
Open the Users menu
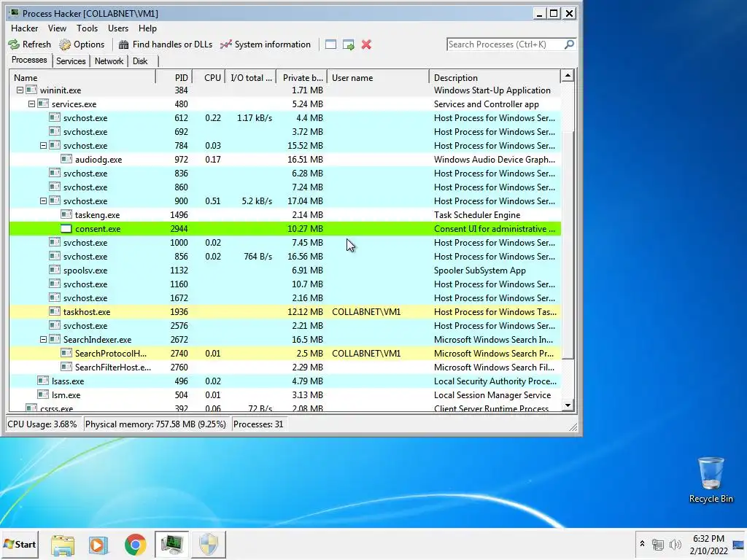(118, 28)
